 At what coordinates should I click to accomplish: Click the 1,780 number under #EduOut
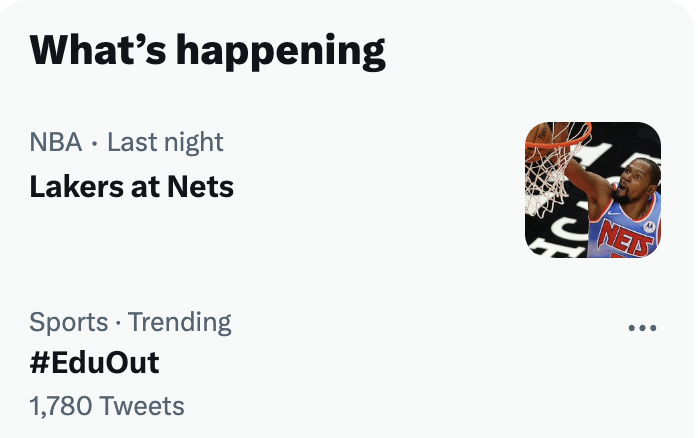61,406
